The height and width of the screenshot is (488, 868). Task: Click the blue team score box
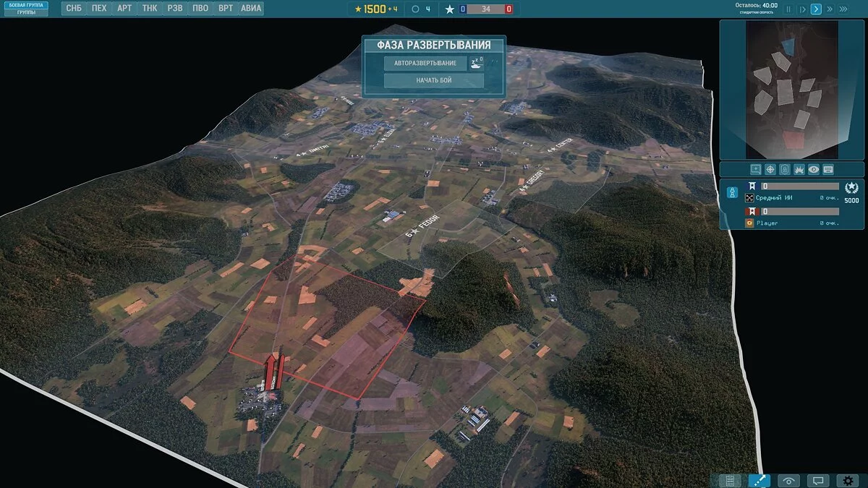tap(462, 9)
